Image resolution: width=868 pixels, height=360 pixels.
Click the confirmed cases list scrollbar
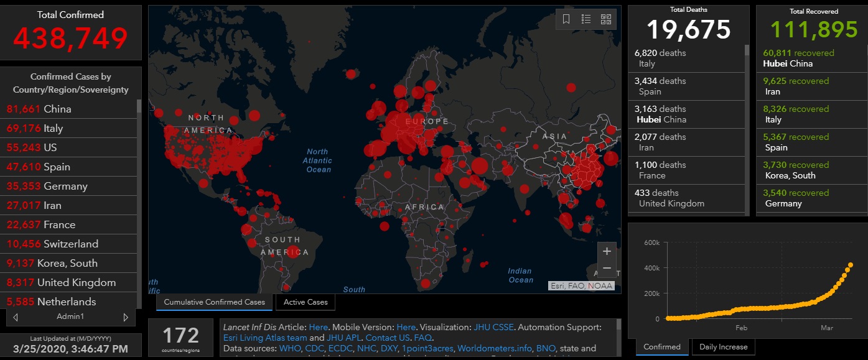click(139, 187)
